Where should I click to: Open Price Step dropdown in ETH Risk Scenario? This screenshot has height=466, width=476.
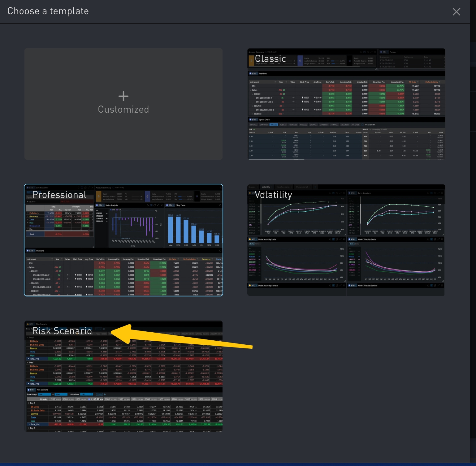[x=86, y=395]
